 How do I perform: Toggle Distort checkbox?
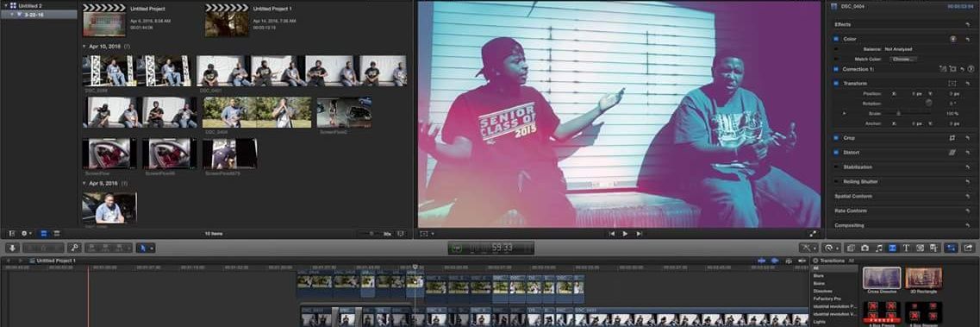tap(836, 152)
